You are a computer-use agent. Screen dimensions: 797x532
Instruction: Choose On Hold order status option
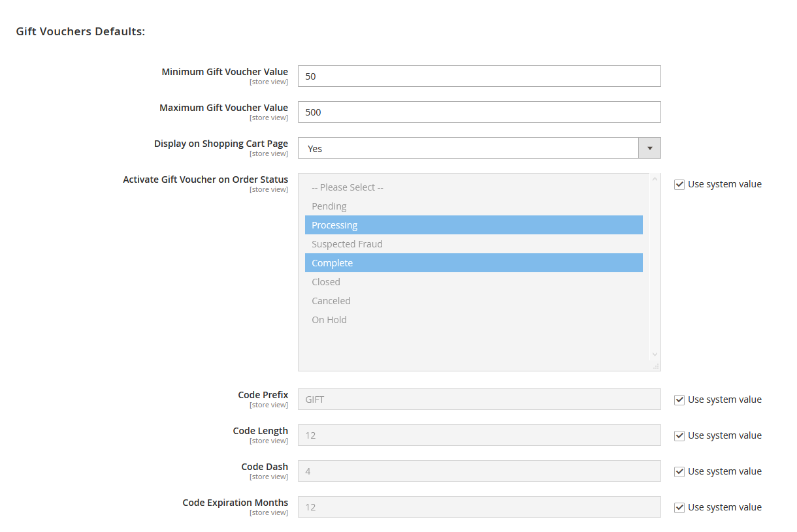(x=329, y=320)
